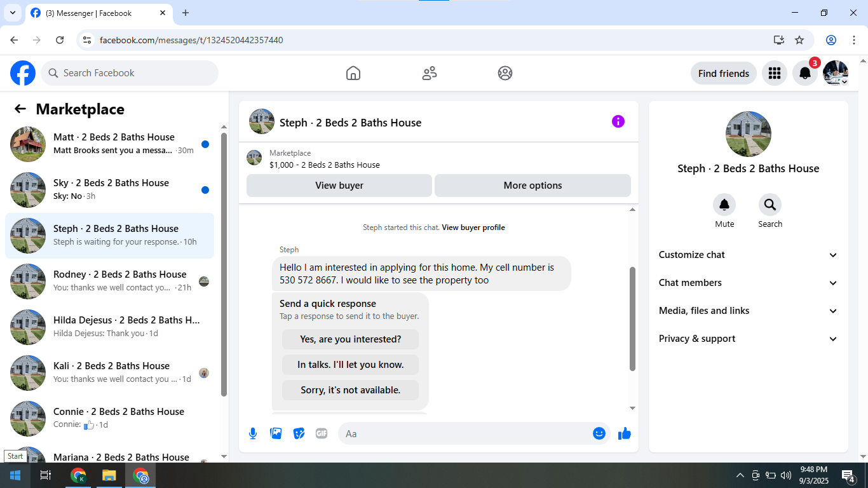Open volume control in system tray
The width and height of the screenshot is (868, 488).
tap(785, 475)
